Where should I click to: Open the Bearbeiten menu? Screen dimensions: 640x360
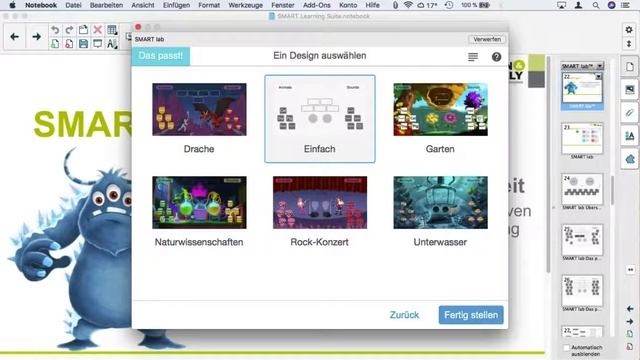pos(106,5)
